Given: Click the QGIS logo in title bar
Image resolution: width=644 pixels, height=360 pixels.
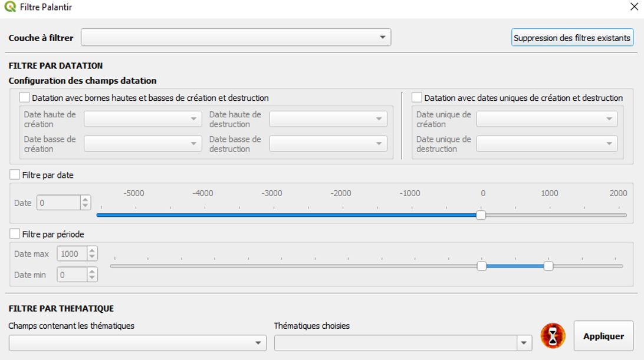Looking at the screenshot, I should [10, 7].
